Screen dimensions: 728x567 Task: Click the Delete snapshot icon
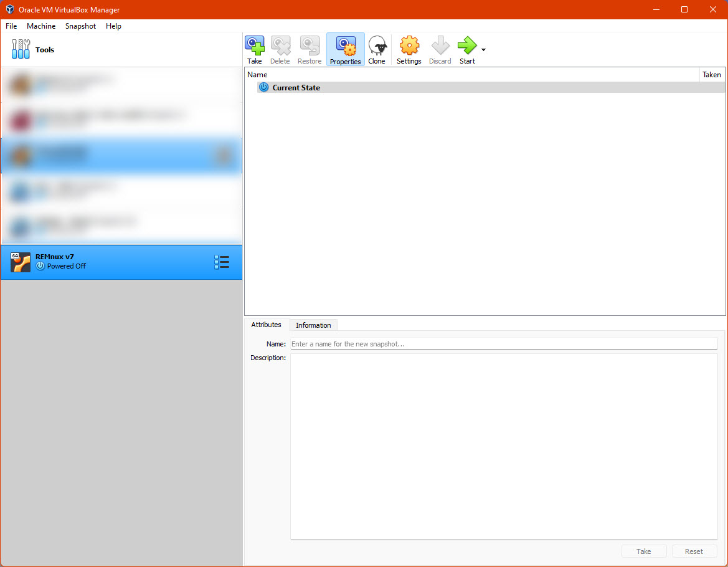(x=280, y=49)
